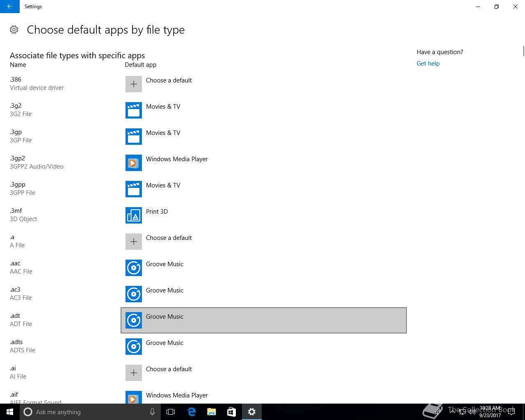Screen dimensions: 525x420
Task: Click the plus icon for .a file type
Action: (x=134, y=242)
